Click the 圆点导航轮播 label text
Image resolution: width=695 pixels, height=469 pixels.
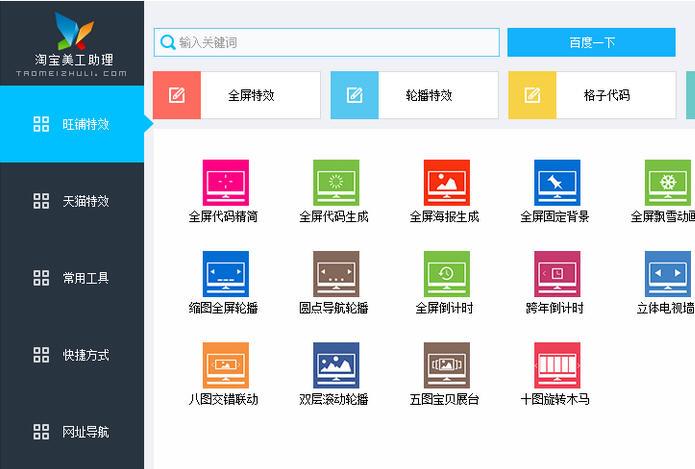click(334, 308)
